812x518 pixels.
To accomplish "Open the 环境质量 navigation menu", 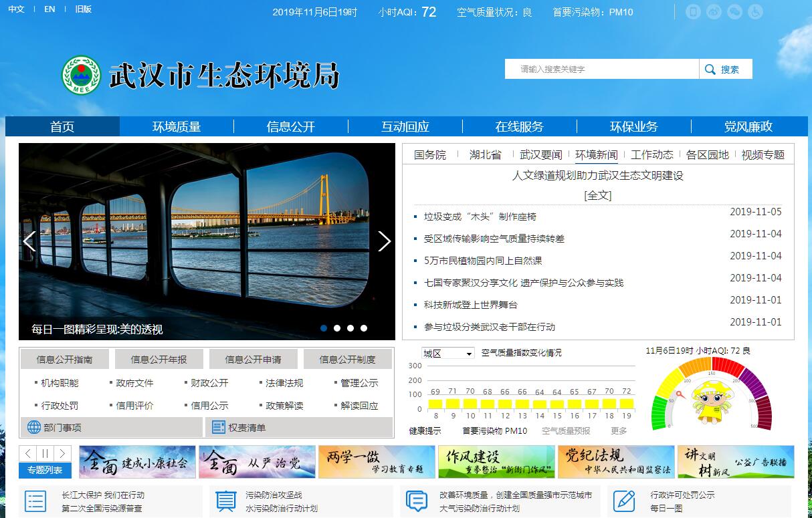I will [177, 126].
